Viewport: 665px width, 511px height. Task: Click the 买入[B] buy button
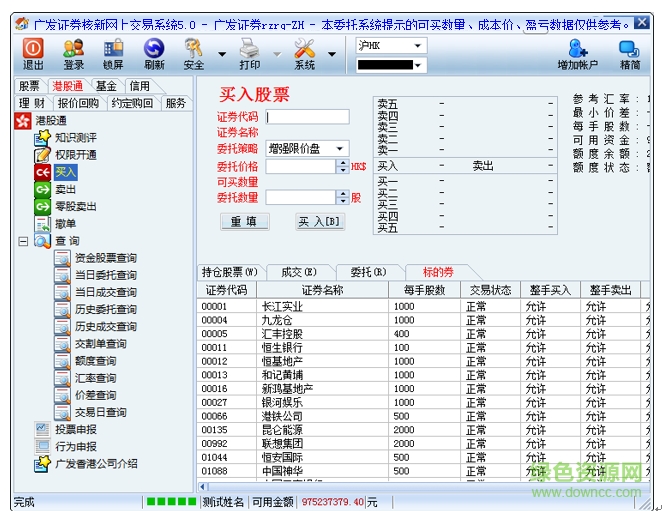320,221
